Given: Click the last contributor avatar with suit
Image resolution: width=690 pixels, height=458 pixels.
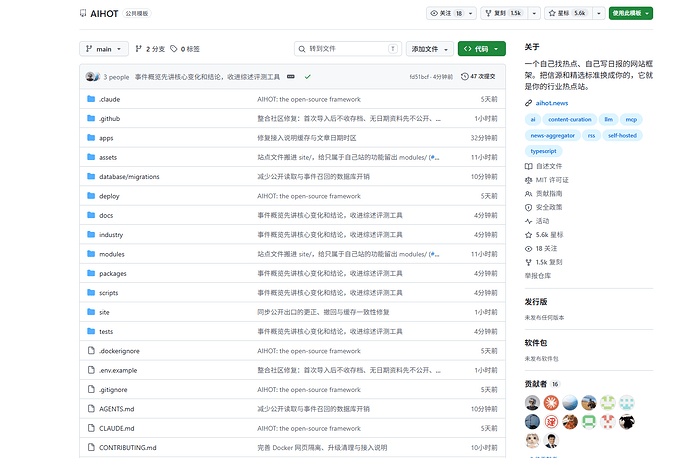Looking at the screenshot, I should pos(551,440).
